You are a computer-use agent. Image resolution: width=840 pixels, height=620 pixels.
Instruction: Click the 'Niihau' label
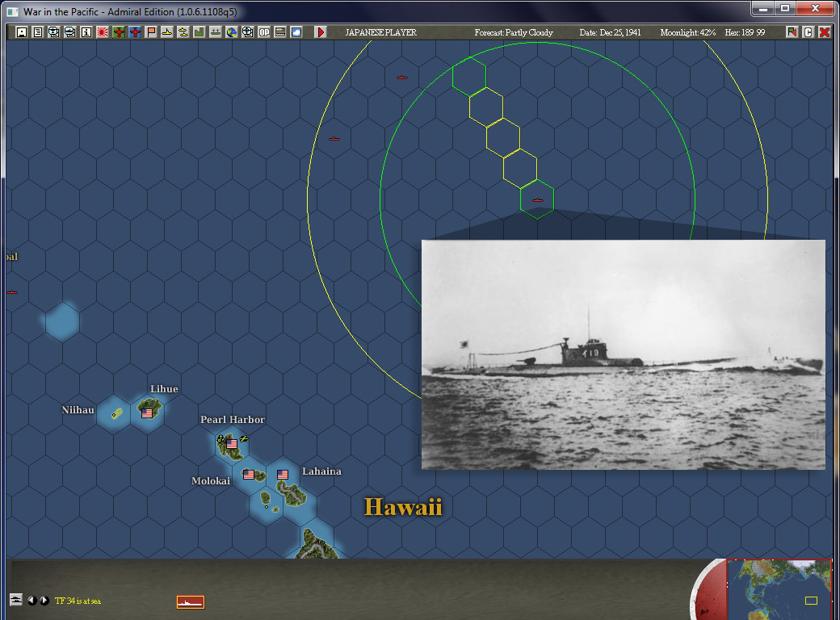pyautogui.click(x=78, y=409)
